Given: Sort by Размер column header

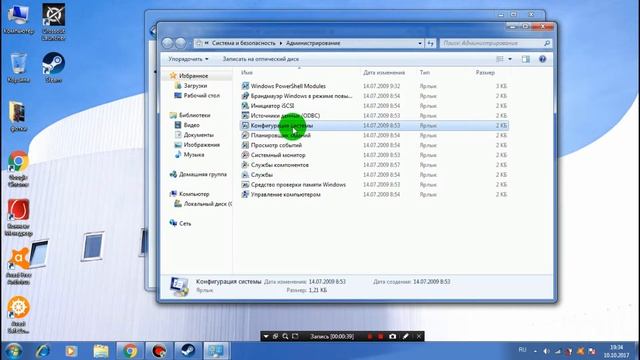Looking at the screenshot, I should click(x=485, y=73).
